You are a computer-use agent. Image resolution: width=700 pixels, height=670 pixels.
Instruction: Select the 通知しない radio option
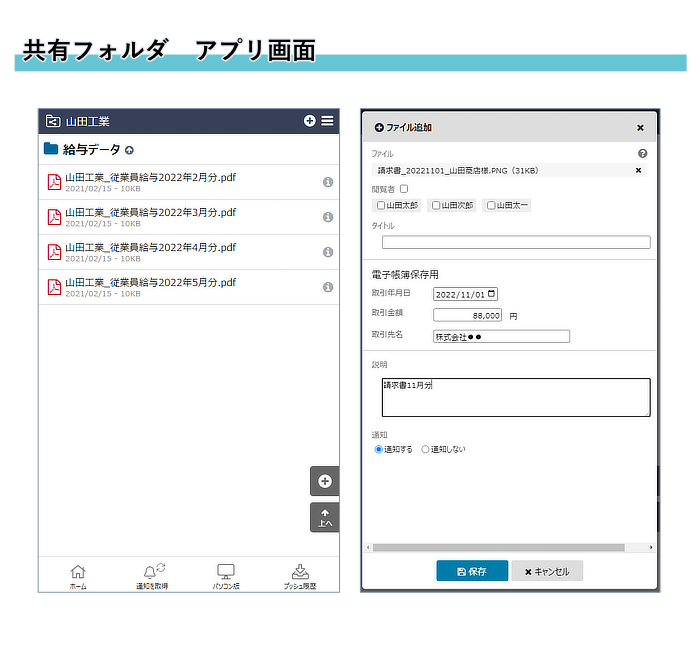pos(426,449)
